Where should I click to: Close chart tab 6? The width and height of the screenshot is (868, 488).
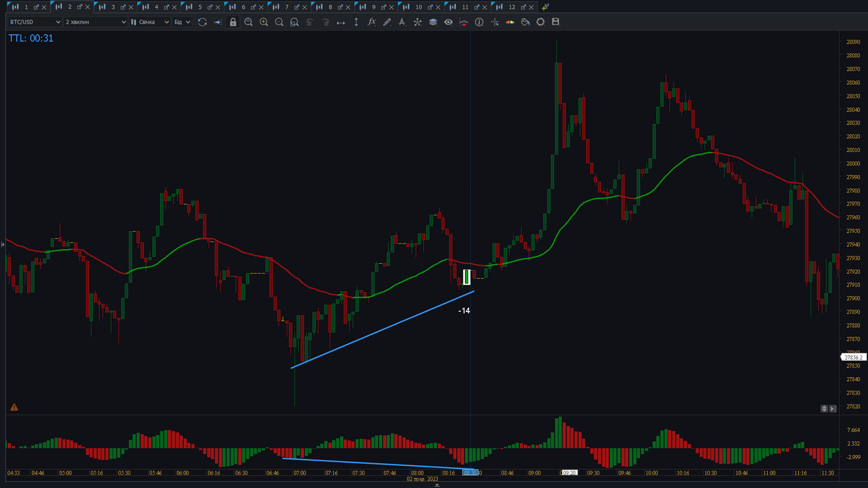[x=261, y=7]
